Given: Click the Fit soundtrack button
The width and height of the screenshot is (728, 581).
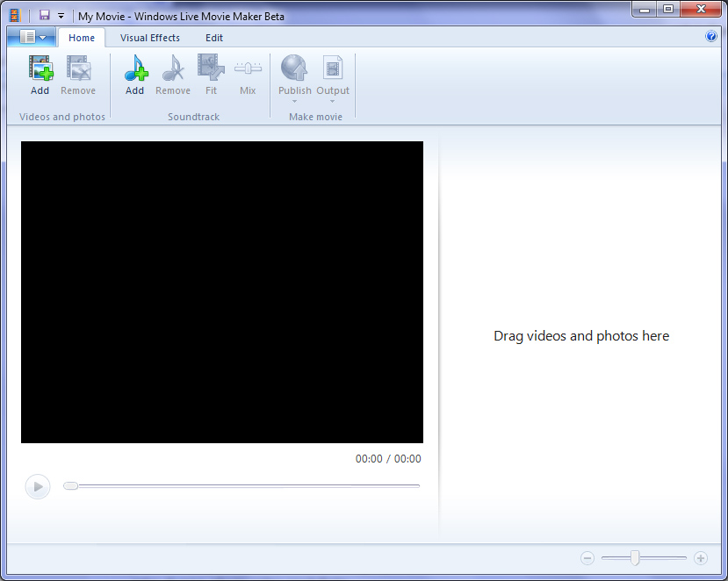Looking at the screenshot, I should 211,75.
